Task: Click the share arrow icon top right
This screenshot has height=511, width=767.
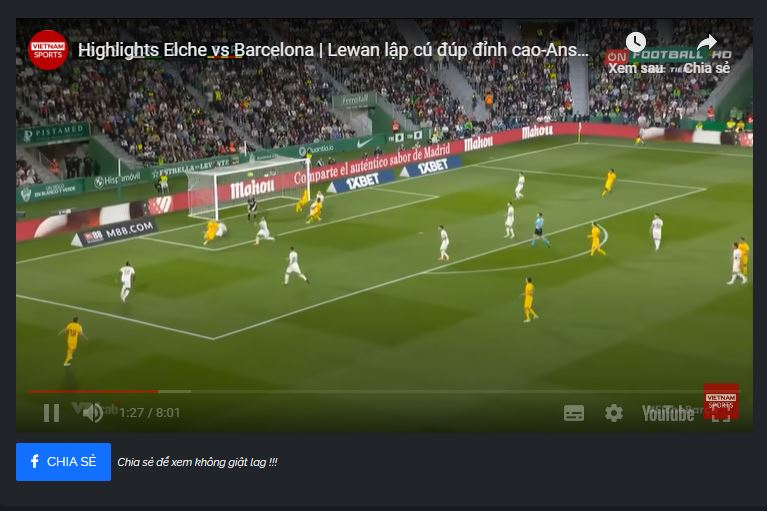Action: click(x=706, y=43)
